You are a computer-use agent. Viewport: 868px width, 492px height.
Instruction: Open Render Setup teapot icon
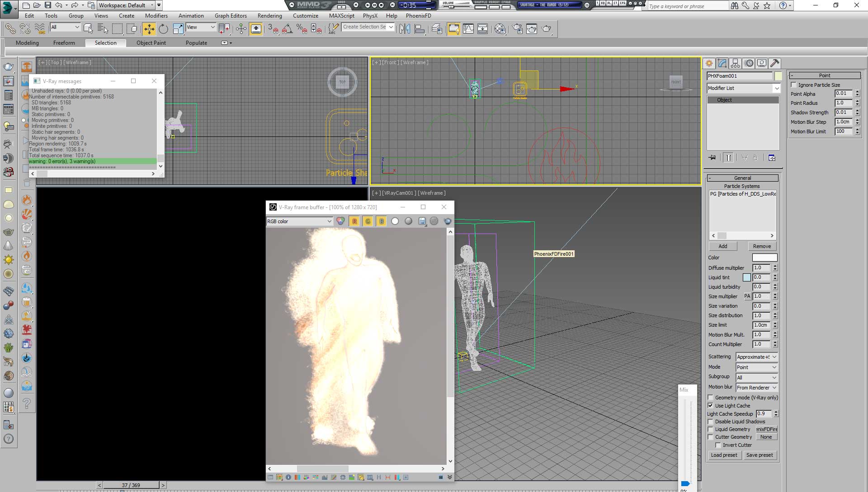click(x=517, y=29)
